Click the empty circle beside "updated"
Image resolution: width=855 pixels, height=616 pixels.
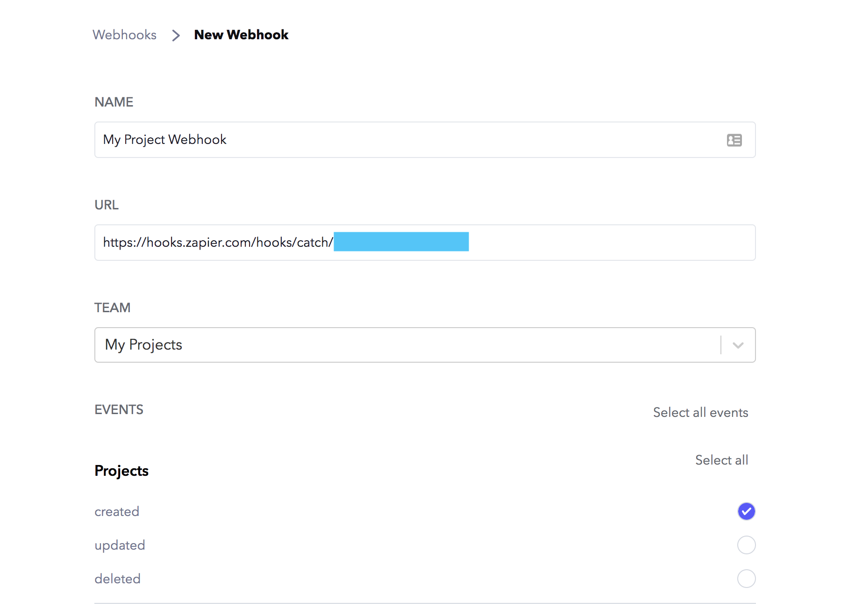[746, 544]
